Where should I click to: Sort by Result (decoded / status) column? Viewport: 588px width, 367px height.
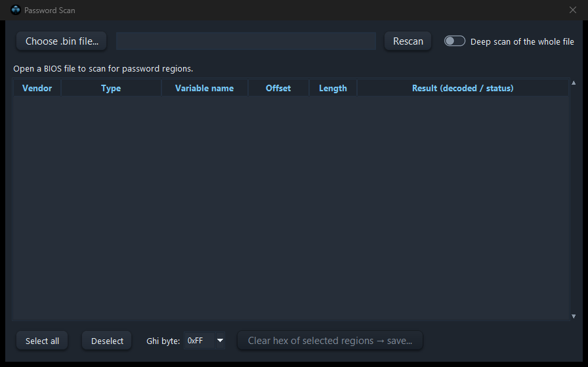coord(463,88)
